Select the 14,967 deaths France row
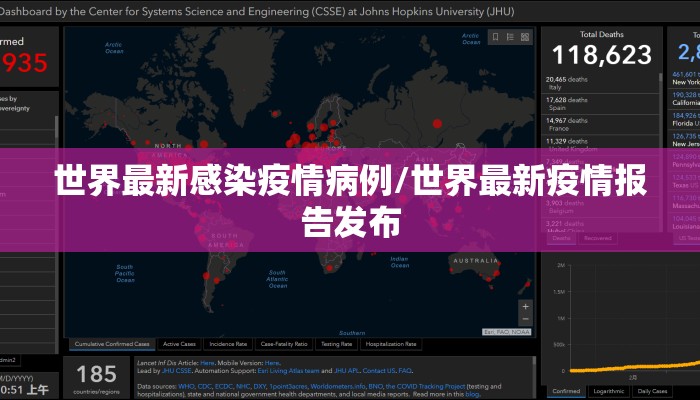 click(600, 124)
